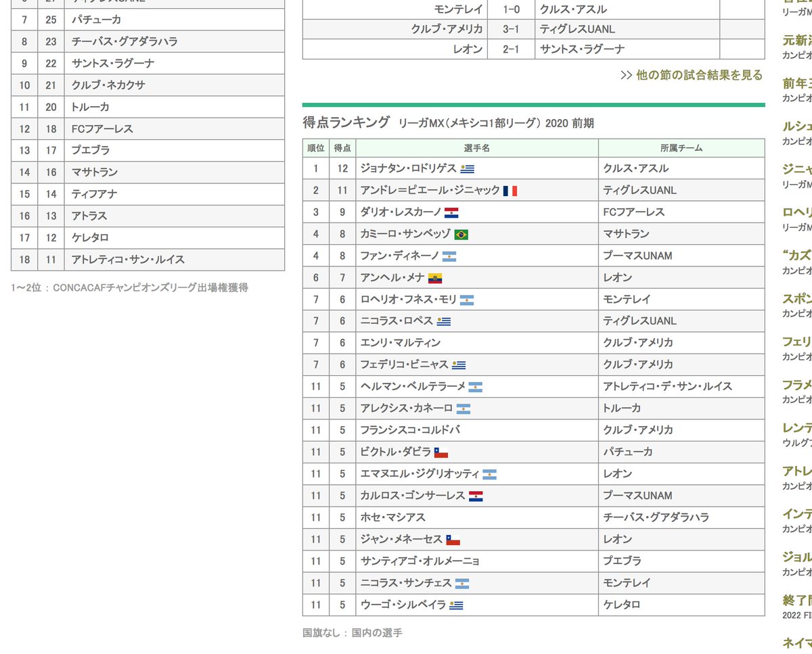The width and height of the screenshot is (812, 654).
Task: Click the CONCACAFチャンピオンズリーグ出場権獲得 note
Action: (x=129, y=287)
